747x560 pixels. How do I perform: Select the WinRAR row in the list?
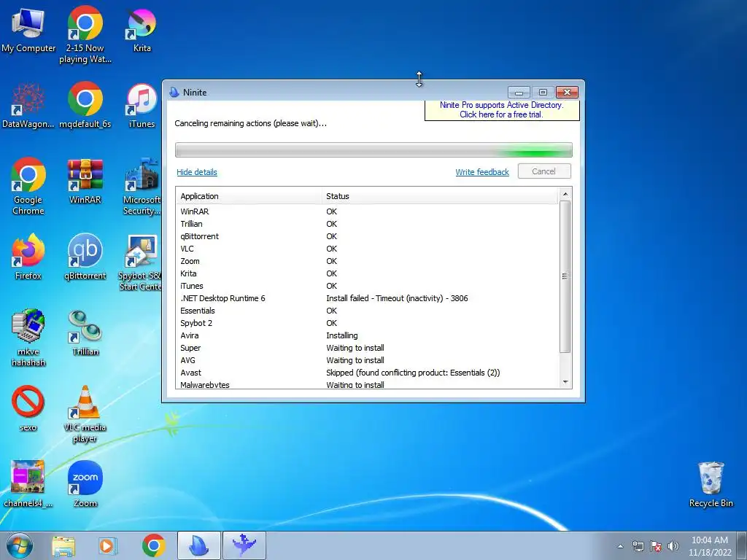coord(368,211)
